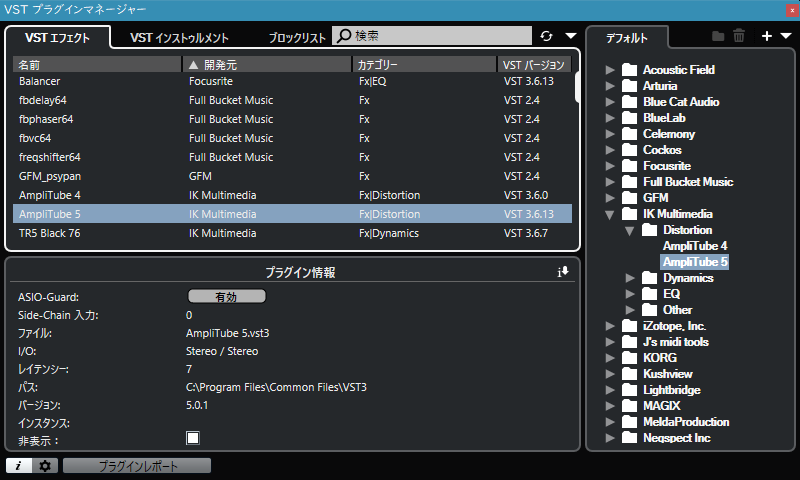
Task: Expand the EQ subfolder arrow
Action: (630, 294)
